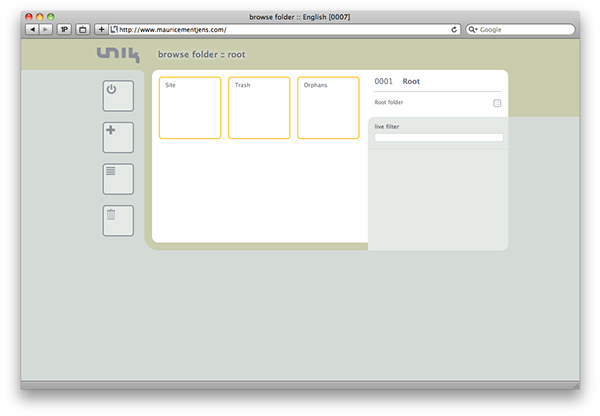This screenshot has height=416, width=600.
Task: Reload the page with the refresh icon
Action: [x=454, y=29]
